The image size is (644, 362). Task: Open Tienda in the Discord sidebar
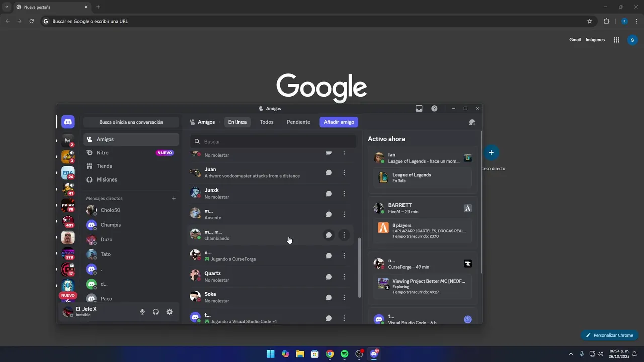click(x=131, y=166)
